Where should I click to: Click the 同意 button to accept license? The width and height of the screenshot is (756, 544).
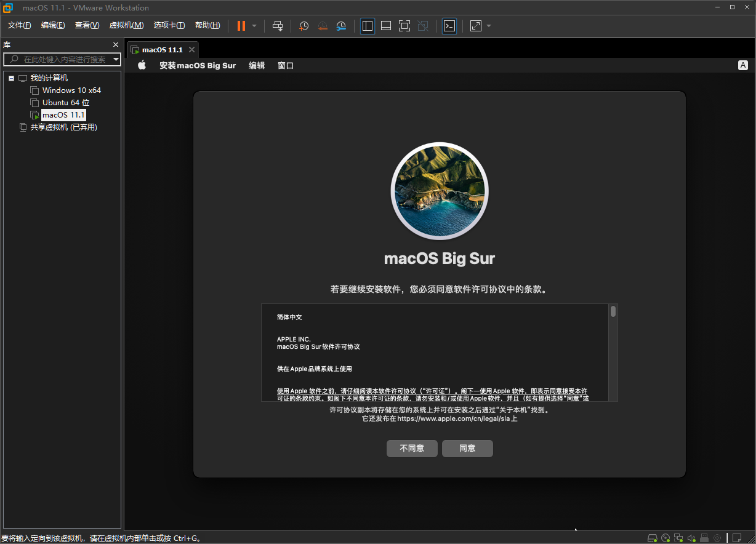point(467,449)
